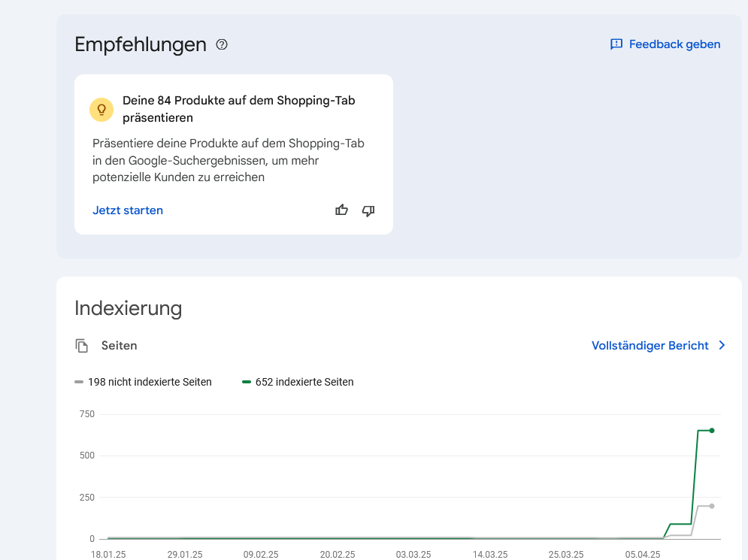The height and width of the screenshot is (560, 748).
Task: Click the gray legend swatch for non-indexed pages
Action: point(79,382)
